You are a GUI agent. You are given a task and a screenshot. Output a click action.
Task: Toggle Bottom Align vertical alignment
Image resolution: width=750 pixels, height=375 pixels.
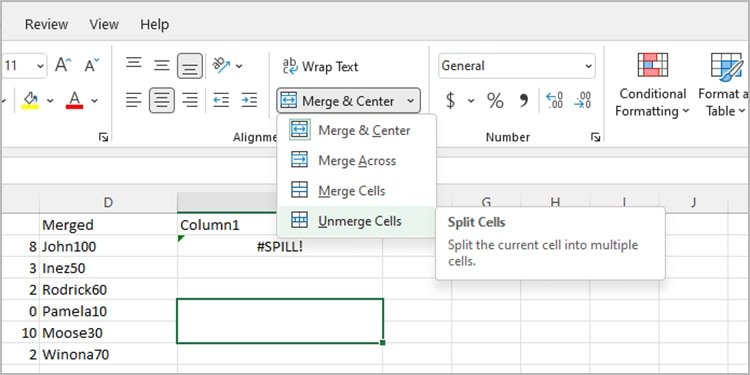[x=190, y=66]
